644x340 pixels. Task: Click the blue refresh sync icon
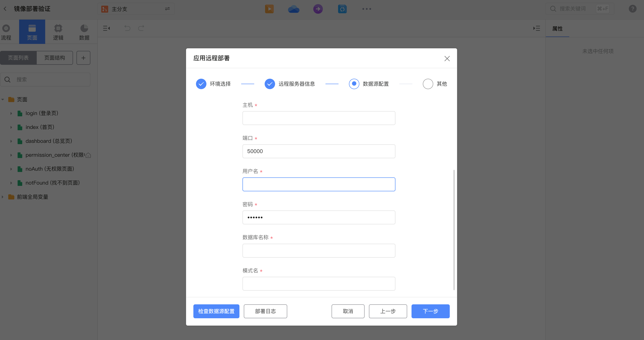click(342, 9)
